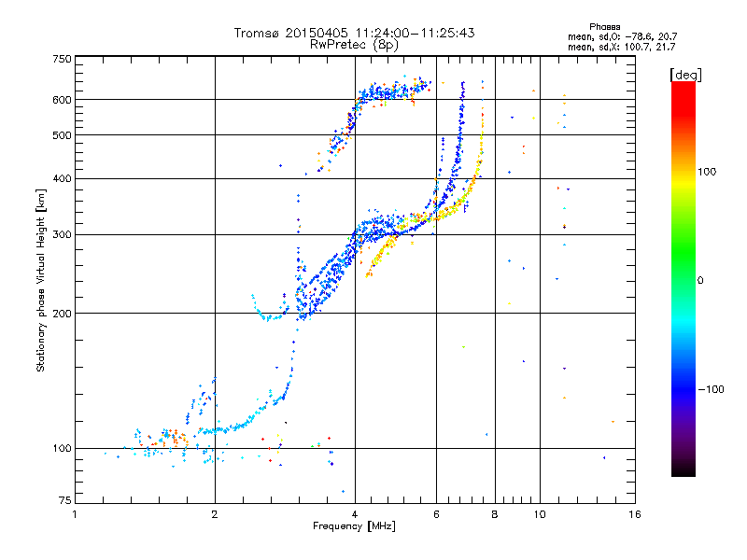Screen dimensions: 747x560
Task: Click the 'Phases' header text
Action: click(x=604, y=27)
